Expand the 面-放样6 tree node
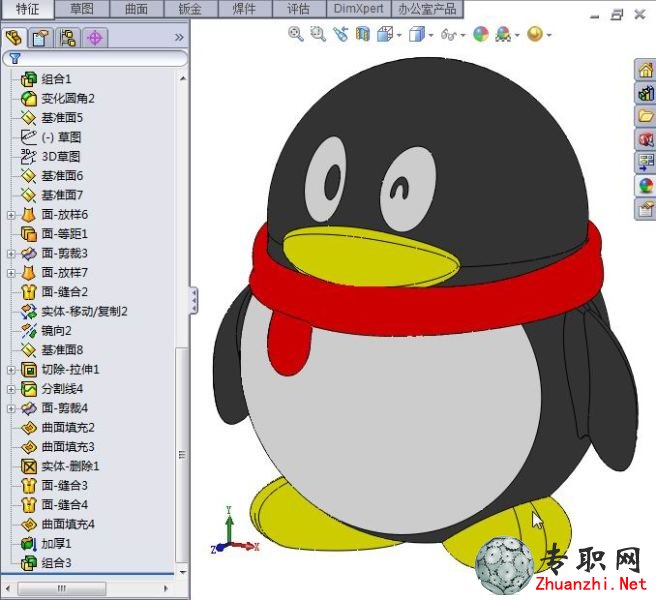This screenshot has height=600, width=656. pyautogui.click(x=11, y=215)
